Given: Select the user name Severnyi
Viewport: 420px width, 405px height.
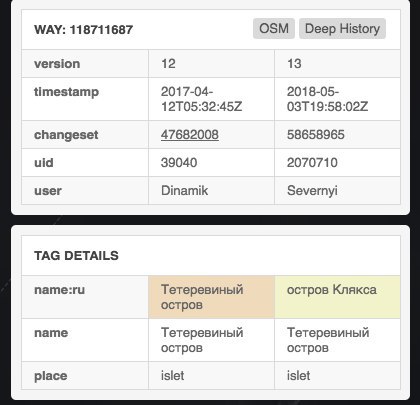Looking at the screenshot, I should pyautogui.click(x=312, y=191).
